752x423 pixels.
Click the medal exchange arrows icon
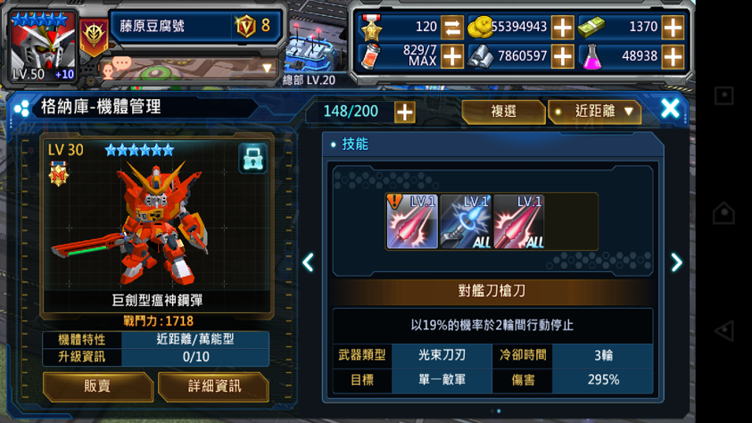(452, 27)
